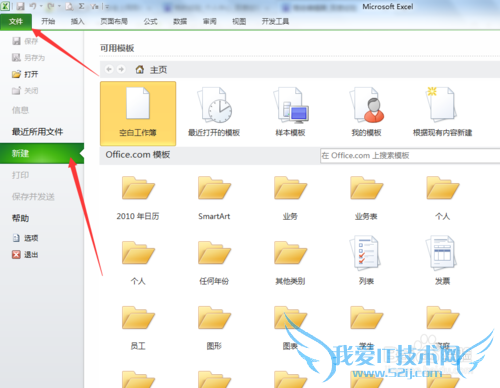This screenshot has height=388, width=500.
Task: Open the 2010 年日历 folder
Action: tap(138, 198)
